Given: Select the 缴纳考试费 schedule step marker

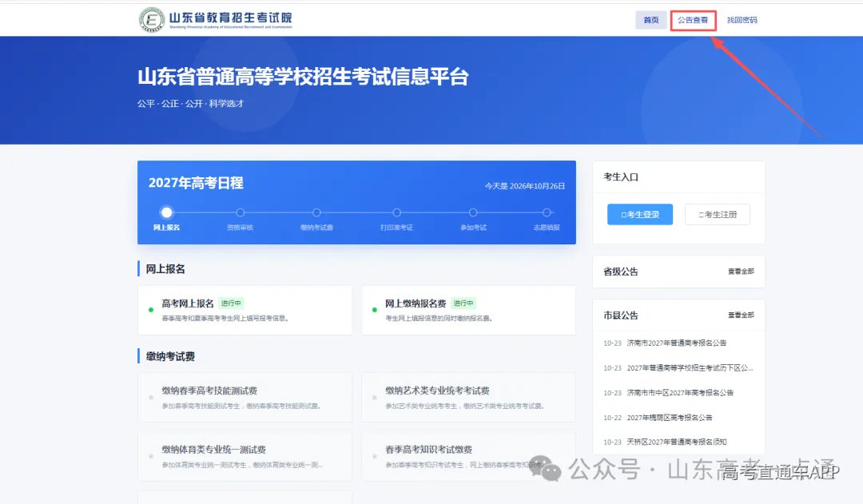Looking at the screenshot, I should [x=316, y=212].
